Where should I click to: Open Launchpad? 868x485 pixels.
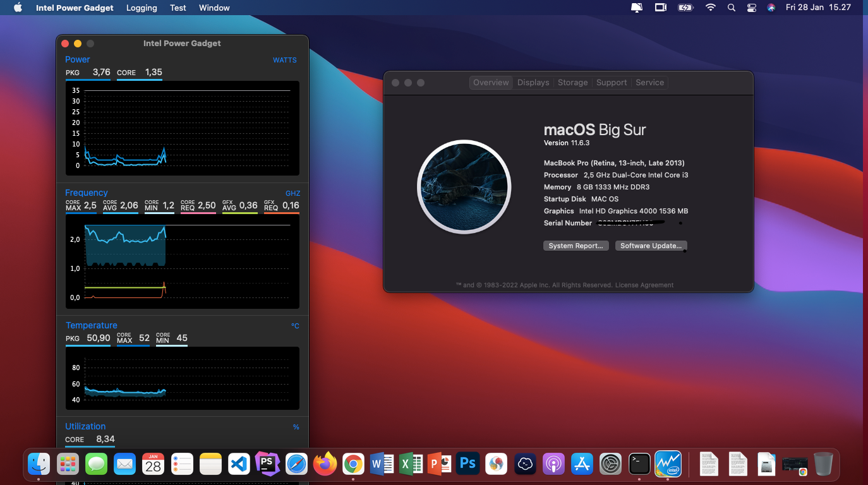click(68, 464)
